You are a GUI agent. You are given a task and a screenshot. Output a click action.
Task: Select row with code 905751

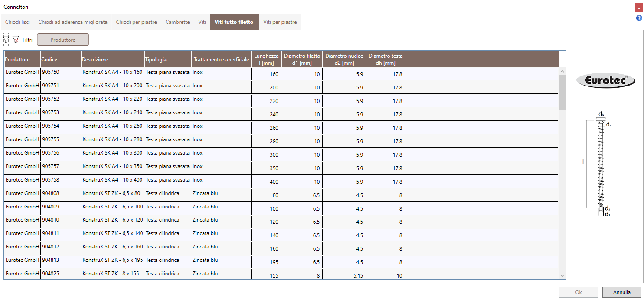281,87
